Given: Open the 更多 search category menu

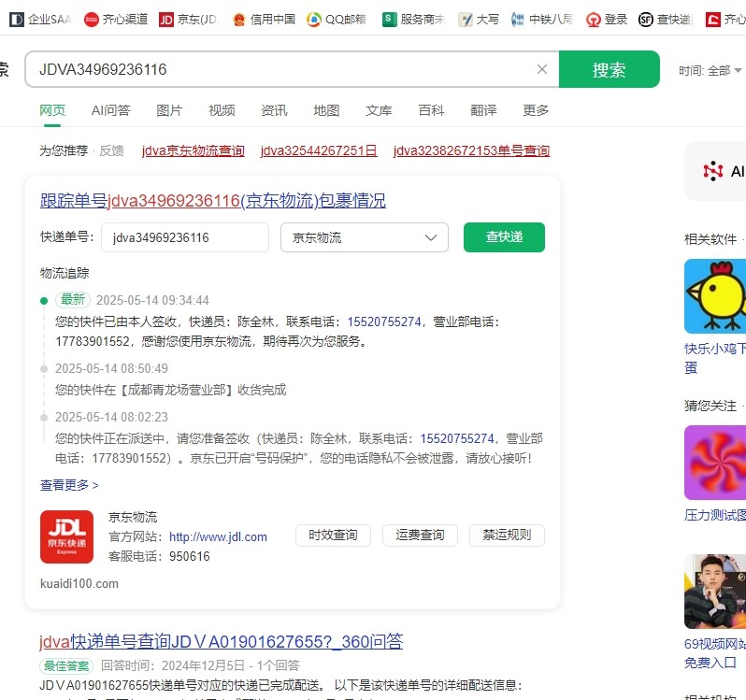Looking at the screenshot, I should [536, 110].
